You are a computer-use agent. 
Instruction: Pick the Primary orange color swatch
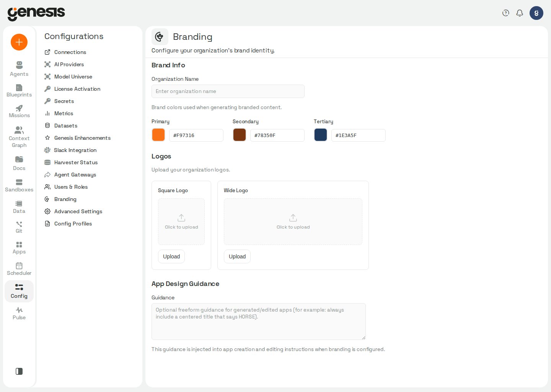[x=158, y=135]
